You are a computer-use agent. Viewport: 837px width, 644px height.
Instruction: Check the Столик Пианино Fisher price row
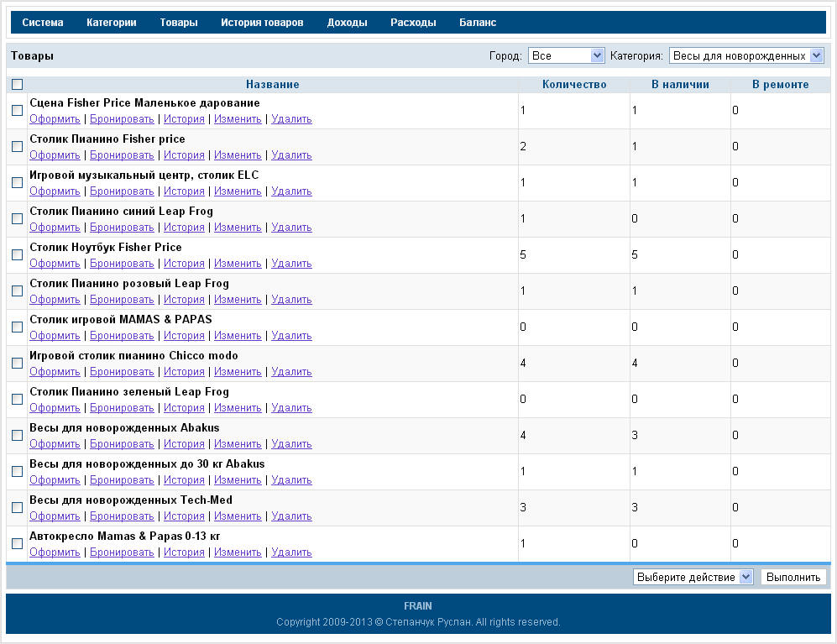pos(17,146)
